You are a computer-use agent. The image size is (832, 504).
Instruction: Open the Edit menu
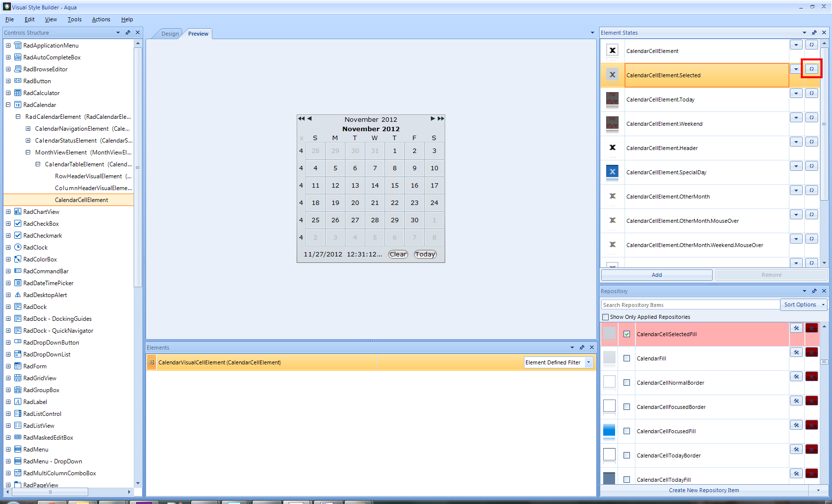[x=30, y=19]
